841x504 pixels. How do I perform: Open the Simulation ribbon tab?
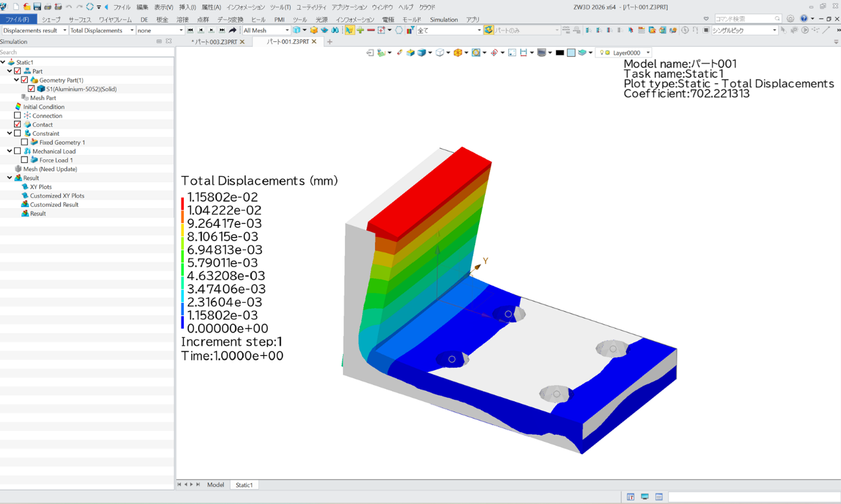click(443, 19)
